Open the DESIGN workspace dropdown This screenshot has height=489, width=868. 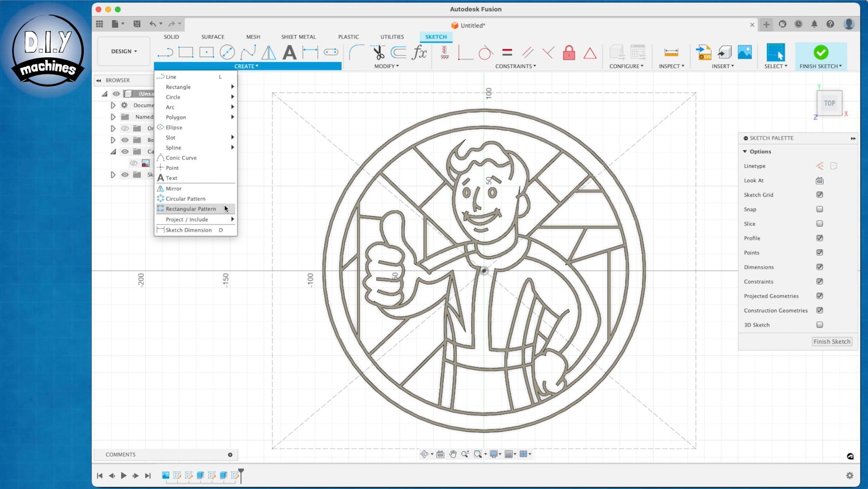(x=124, y=52)
